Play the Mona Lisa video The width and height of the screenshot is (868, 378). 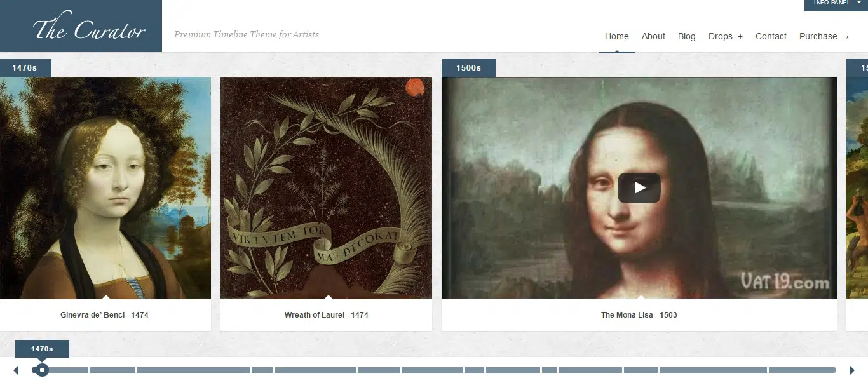(639, 188)
